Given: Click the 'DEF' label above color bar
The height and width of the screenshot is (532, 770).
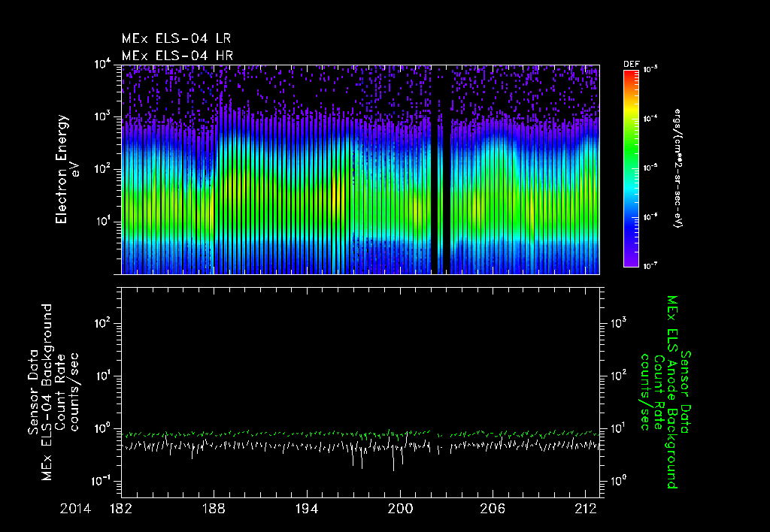Looking at the screenshot, I should (x=631, y=65).
